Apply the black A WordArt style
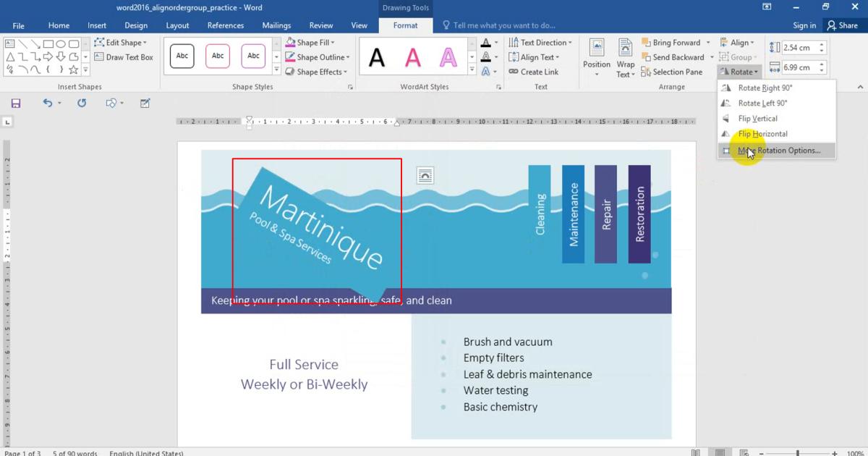The image size is (868, 456). pyautogui.click(x=377, y=57)
